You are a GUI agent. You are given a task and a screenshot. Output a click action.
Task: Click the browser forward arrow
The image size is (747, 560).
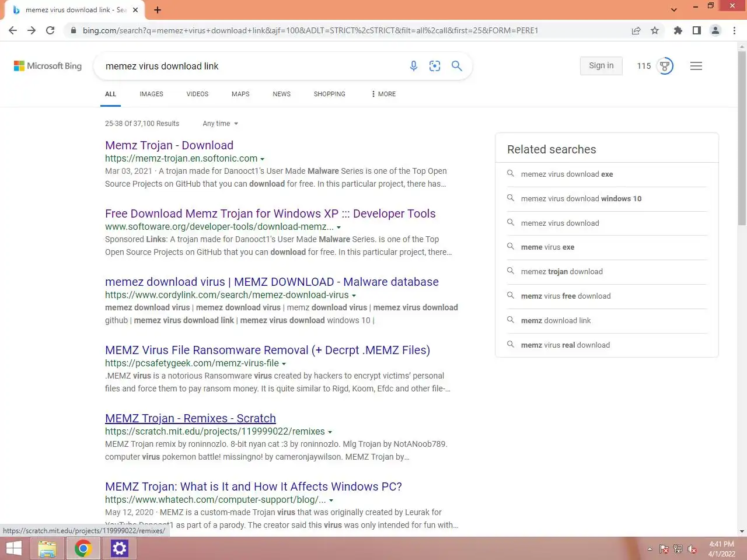pos(32,30)
